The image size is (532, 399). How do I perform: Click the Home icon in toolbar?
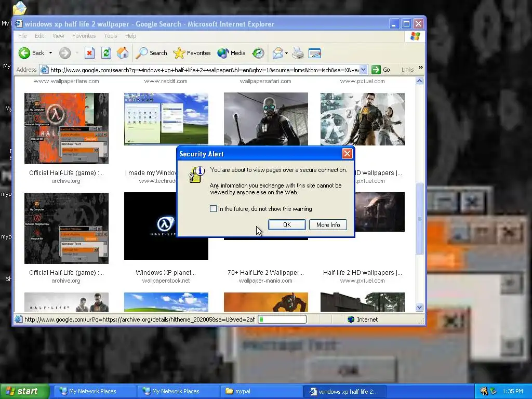pyautogui.click(x=123, y=53)
